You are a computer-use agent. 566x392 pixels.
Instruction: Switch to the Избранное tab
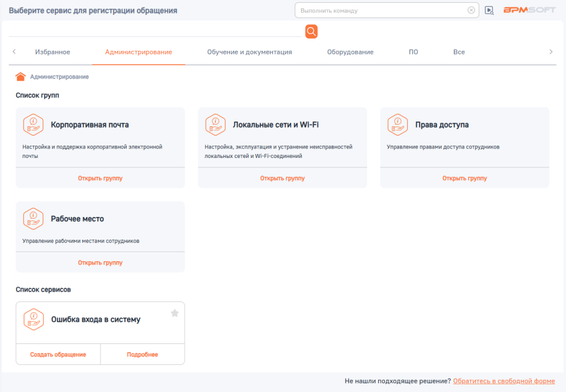click(x=53, y=52)
